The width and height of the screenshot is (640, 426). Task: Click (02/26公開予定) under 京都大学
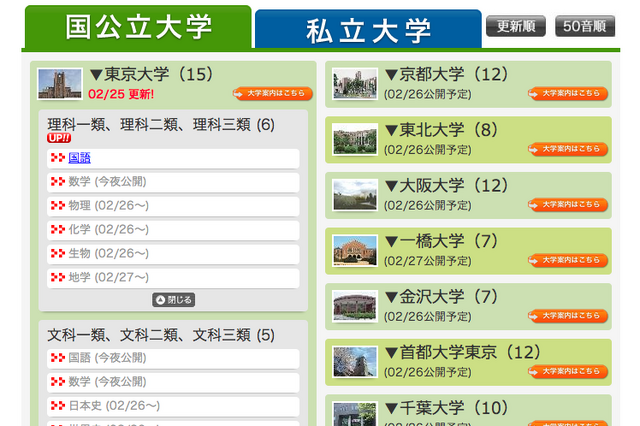point(427,94)
